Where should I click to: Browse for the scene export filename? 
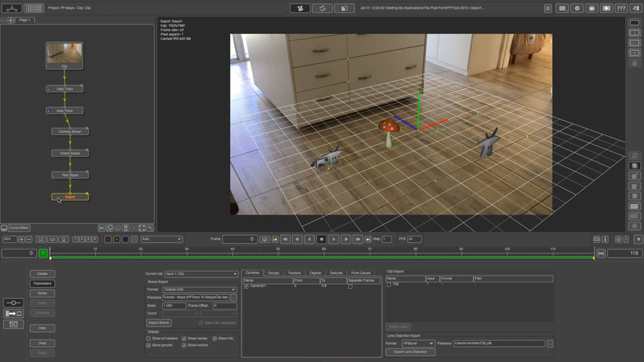[x=233, y=297]
